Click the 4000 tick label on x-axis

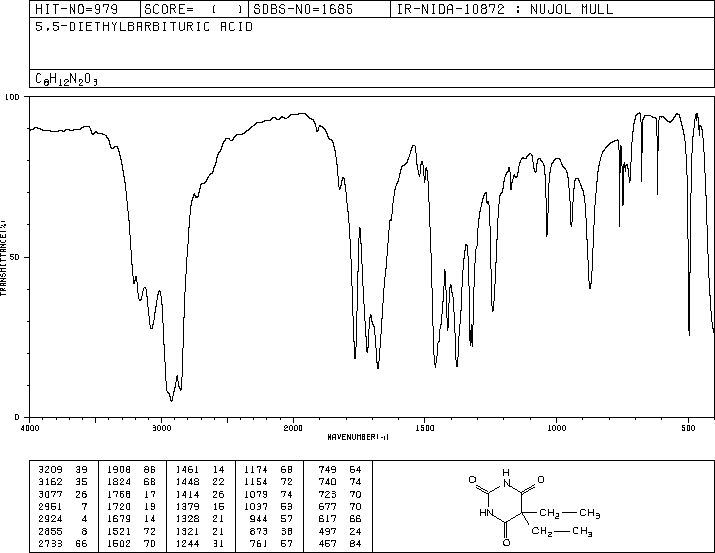point(30,428)
